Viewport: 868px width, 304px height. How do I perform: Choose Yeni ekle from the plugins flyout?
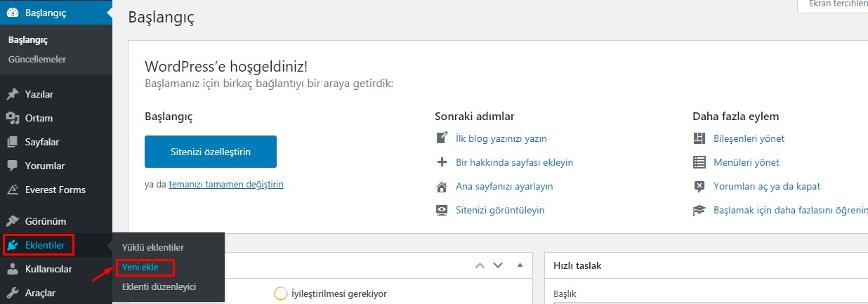[x=140, y=267]
